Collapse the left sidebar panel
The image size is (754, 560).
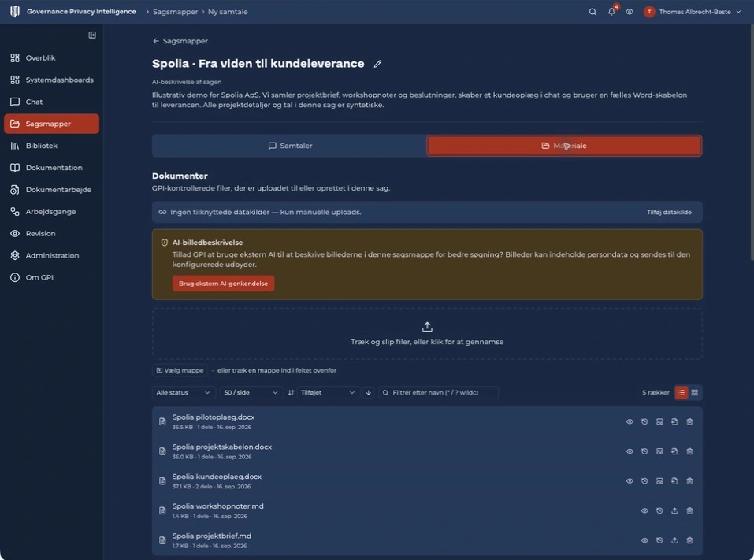point(92,35)
